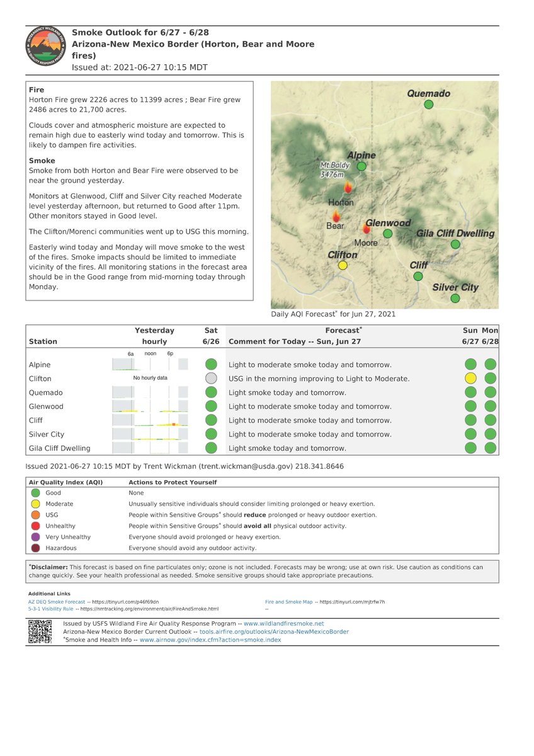Screen dimensions: 534x756
Task: Click the USG orange swatch in AQI legend
Action: (x=35, y=515)
